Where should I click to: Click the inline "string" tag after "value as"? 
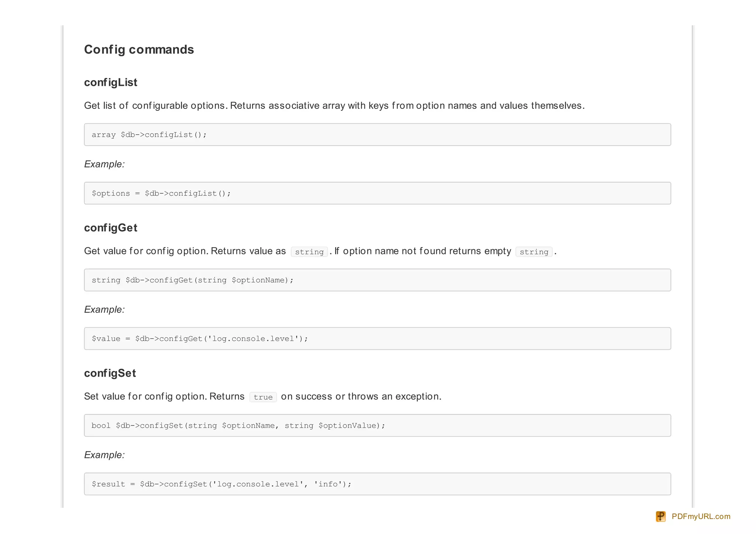point(309,252)
